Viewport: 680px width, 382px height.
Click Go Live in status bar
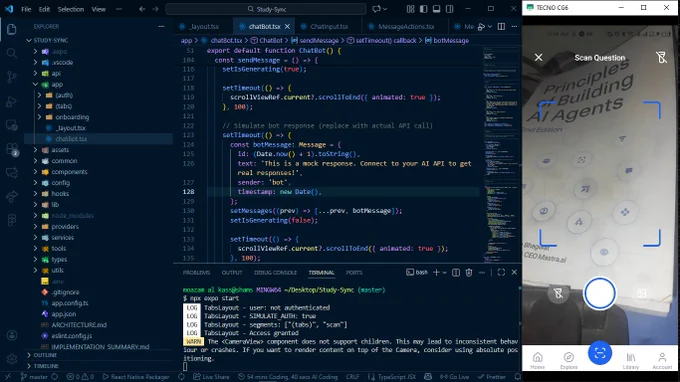coord(454,377)
